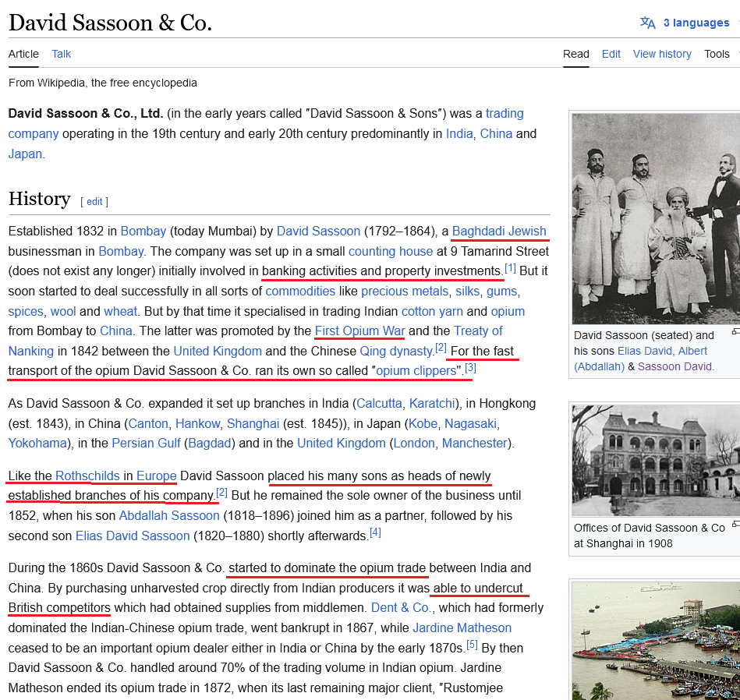Open the Manchester link
Image resolution: width=740 pixels, height=700 pixels.
tap(474, 444)
